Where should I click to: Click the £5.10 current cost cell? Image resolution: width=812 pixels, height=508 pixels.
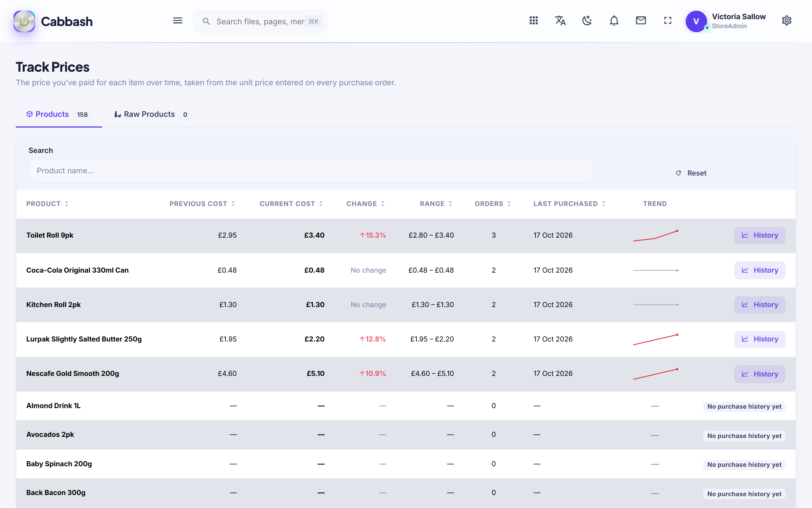(315, 373)
